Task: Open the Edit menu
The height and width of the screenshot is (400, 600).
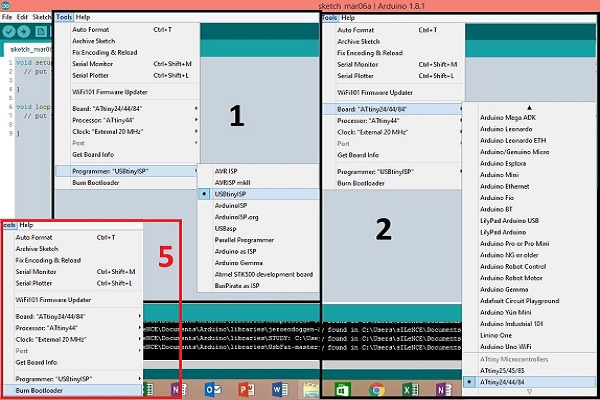Action: [x=22, y=17]
